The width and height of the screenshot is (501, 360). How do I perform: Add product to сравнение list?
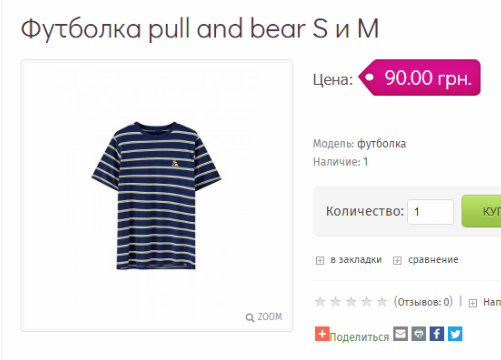[433, 260]
